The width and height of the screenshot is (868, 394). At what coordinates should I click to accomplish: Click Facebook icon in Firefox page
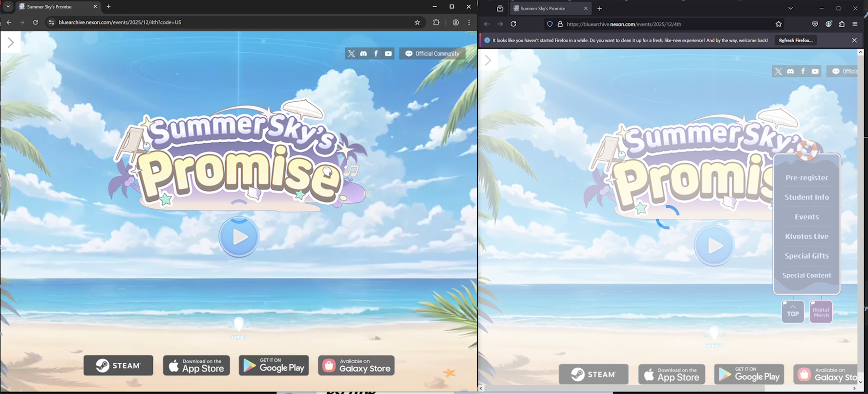(803, 71)
